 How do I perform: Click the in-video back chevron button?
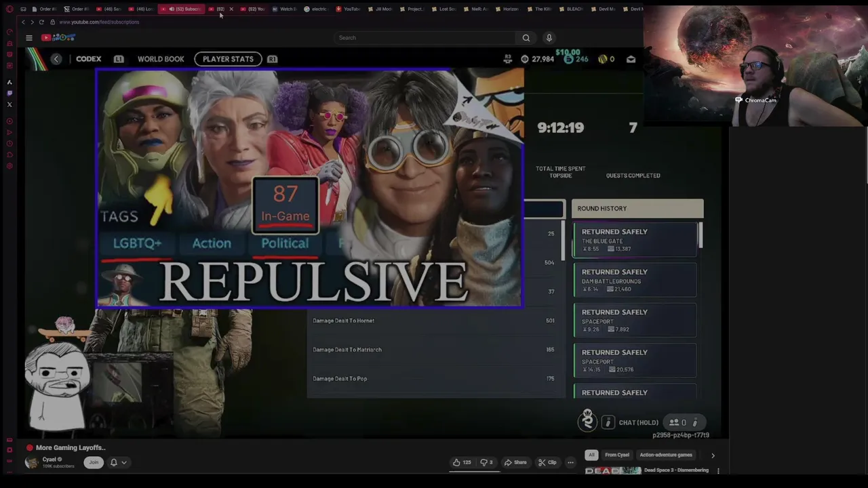point(56,59)
